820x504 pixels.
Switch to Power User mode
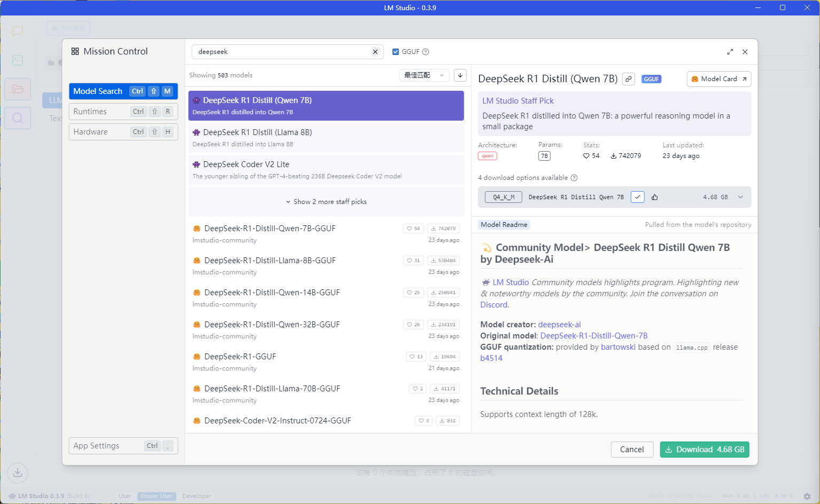click(x=157, y=496)
